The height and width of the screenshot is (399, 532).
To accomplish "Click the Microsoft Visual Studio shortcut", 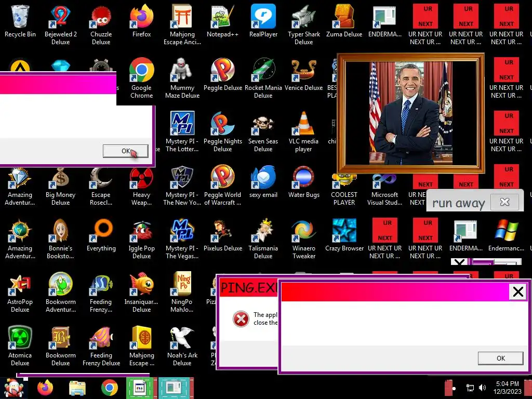I will [384, 190].
